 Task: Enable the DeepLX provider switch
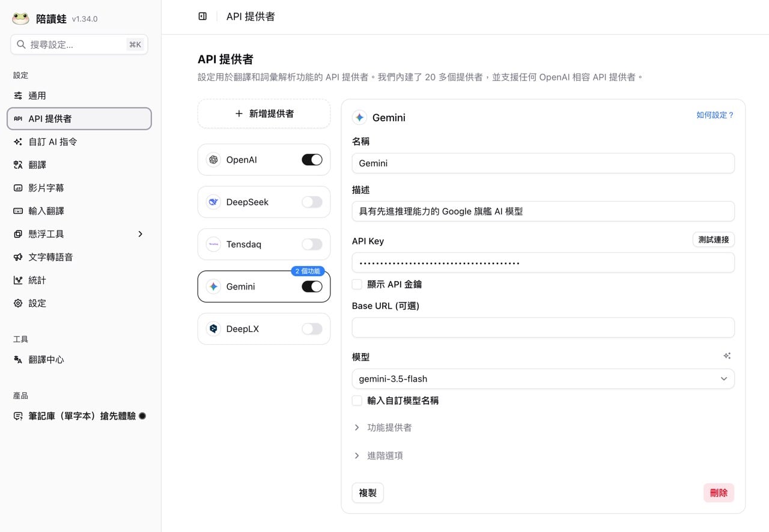[x=312, y=329]
